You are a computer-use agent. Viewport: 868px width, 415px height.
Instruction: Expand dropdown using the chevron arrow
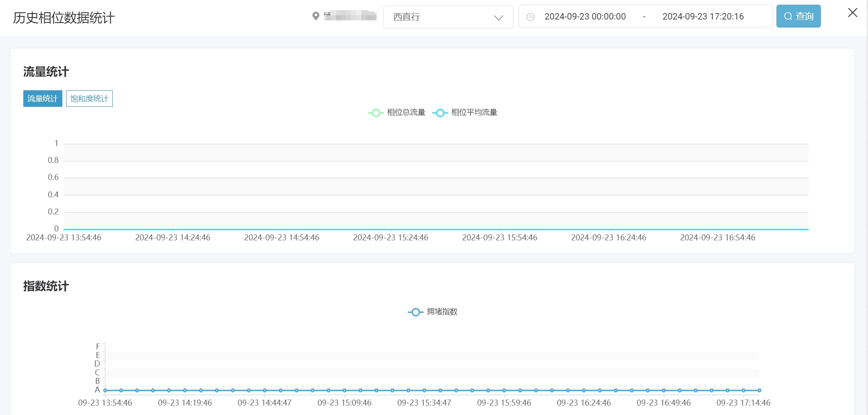(498, 18)
